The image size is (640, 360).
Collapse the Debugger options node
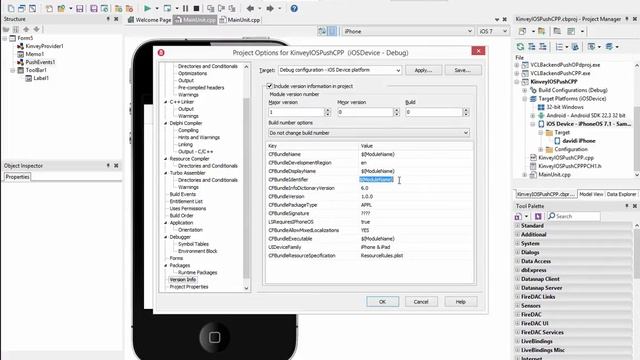166,237
